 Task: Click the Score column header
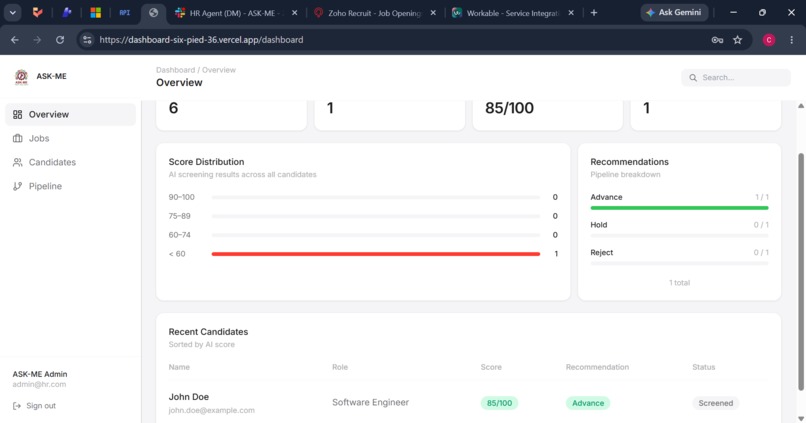coord(491,367)
